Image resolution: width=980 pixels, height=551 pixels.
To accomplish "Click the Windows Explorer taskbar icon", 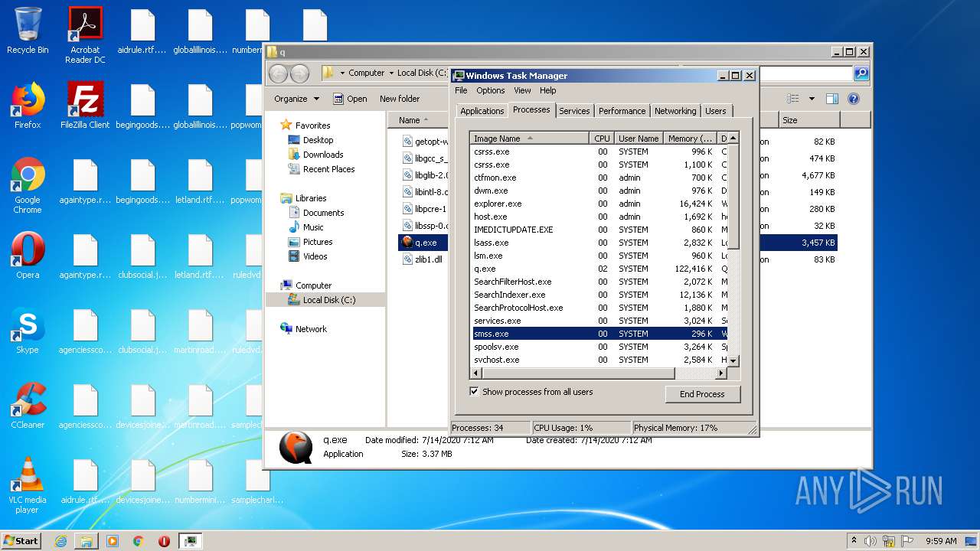I will [87, 541].
